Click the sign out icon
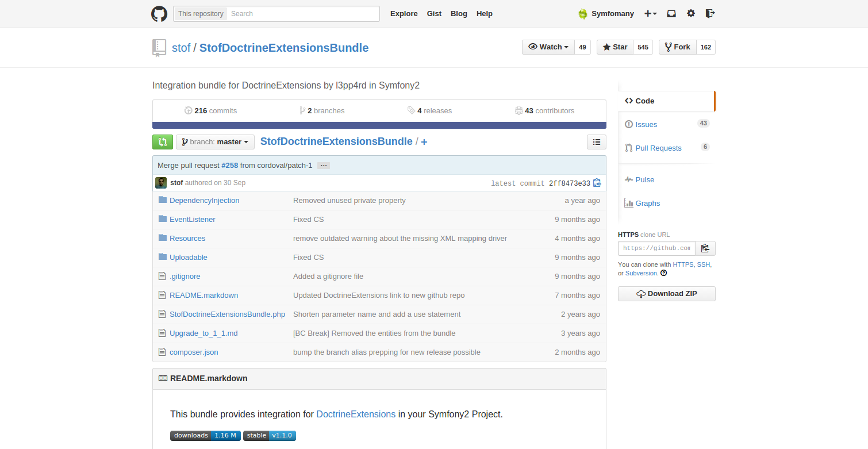Viewport: 868px width, 449px height. click(710, 14)
